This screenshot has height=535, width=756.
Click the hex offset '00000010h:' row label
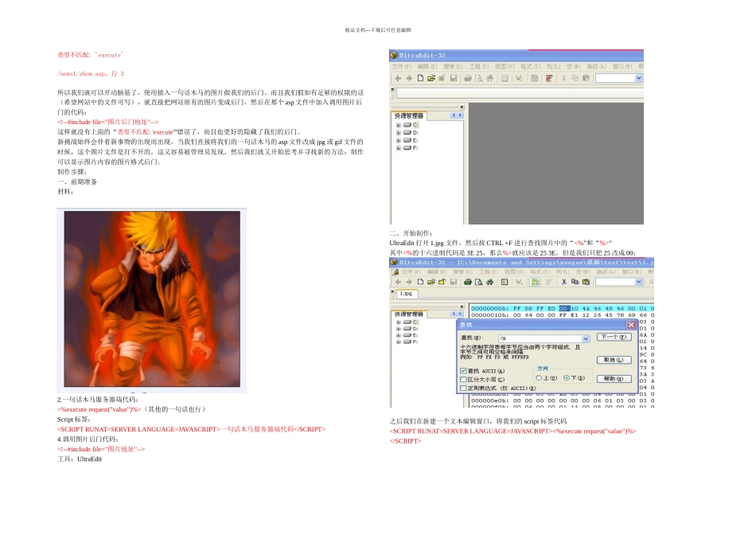489,315
